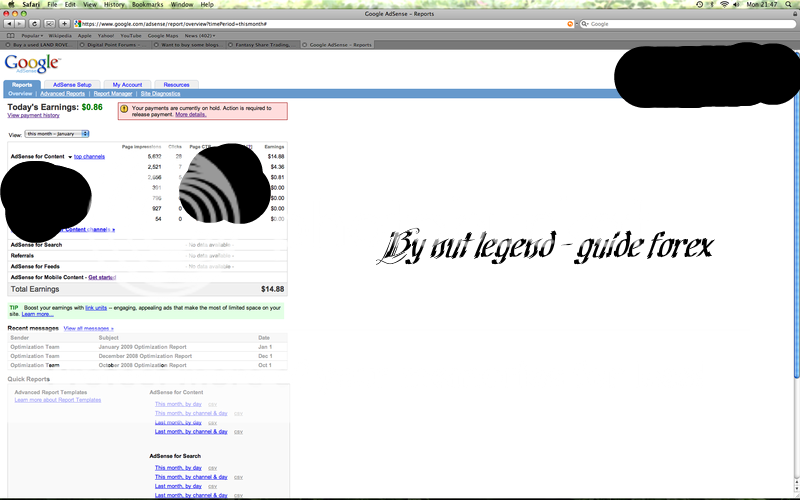Open Spotlight search magnifier icon
This screenshot has height=500, width=800.
click(x=789, y=4)
